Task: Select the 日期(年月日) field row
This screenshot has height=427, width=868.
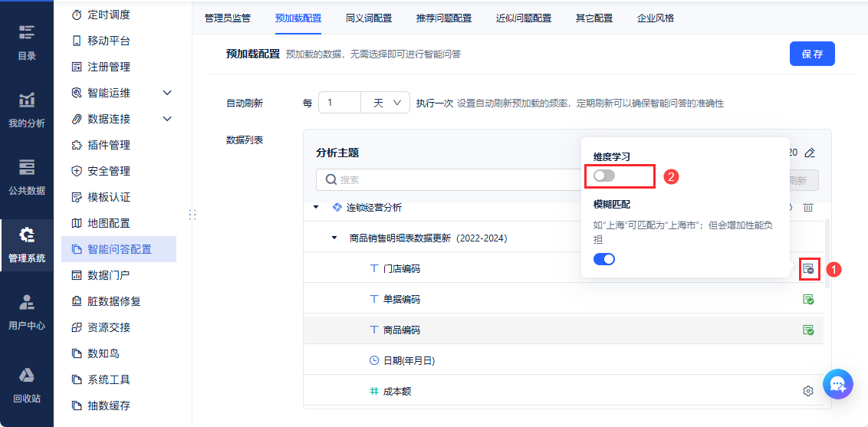Action: 564,360
